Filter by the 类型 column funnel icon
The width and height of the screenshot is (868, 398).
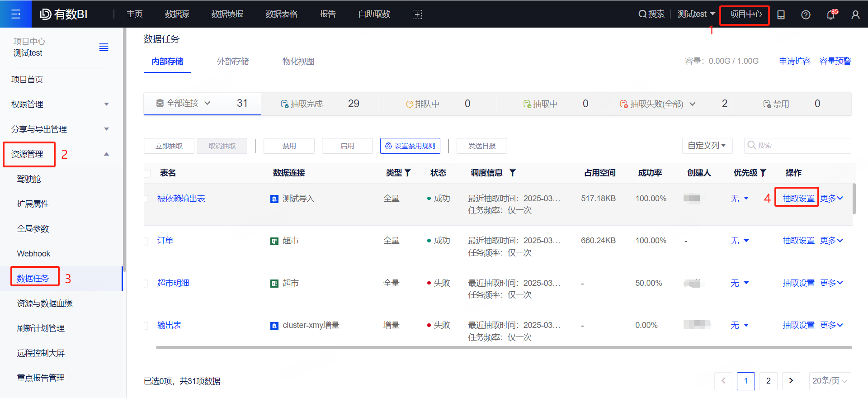click(408, 173)
